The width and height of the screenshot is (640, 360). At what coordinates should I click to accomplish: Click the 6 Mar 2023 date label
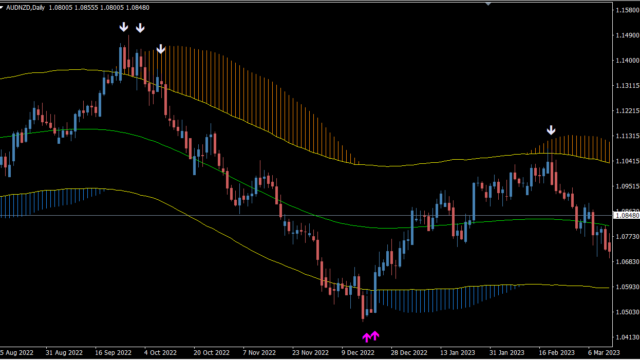[x=604, y=353]
